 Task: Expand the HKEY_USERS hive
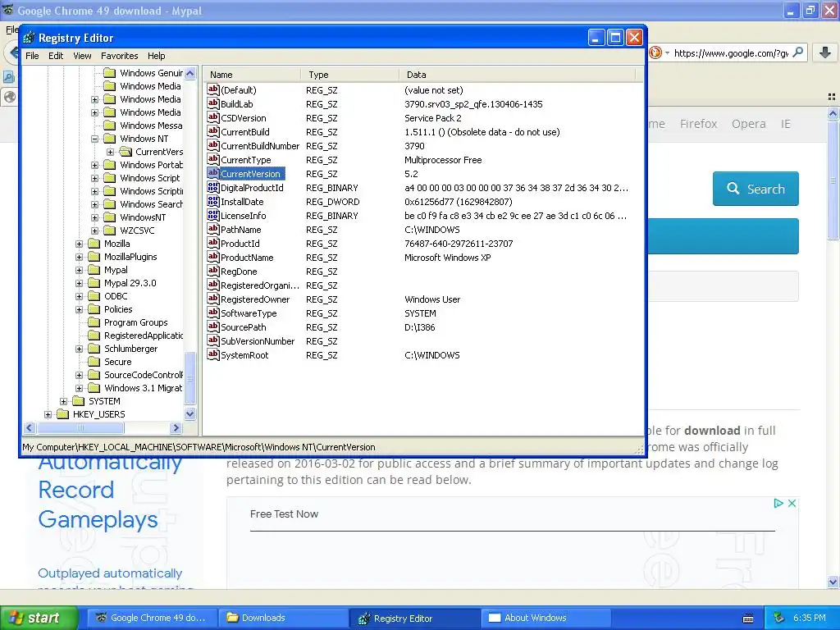pyautogui.click(x=48, y=414)
